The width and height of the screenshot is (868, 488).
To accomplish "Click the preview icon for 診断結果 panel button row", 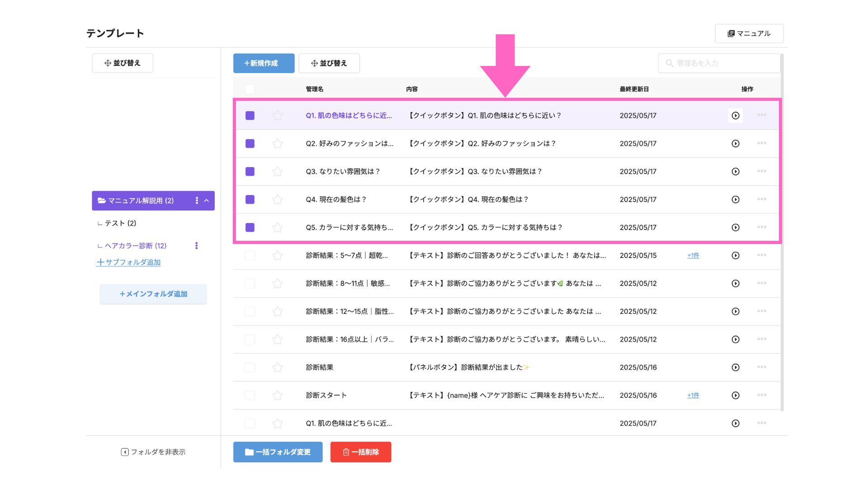I will pos(736,367).
